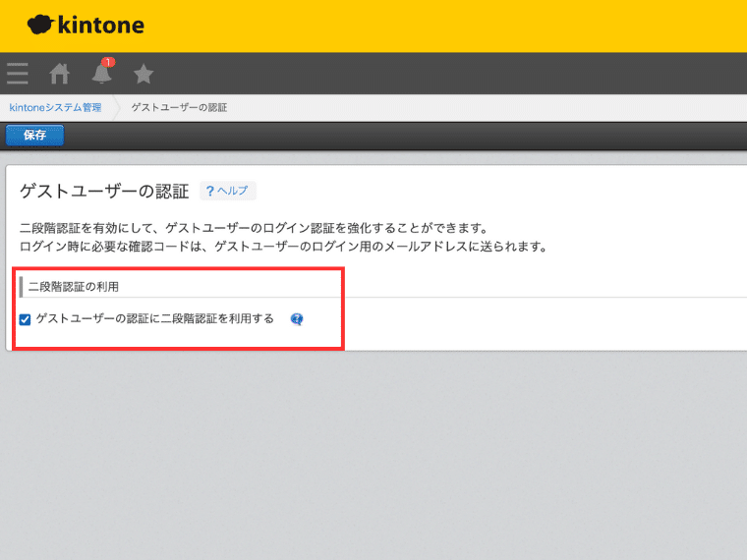Image resolution: width=747 pixels, height=560 pixels.
Task: Go to portal via home icon
Action: click(60, 74)
